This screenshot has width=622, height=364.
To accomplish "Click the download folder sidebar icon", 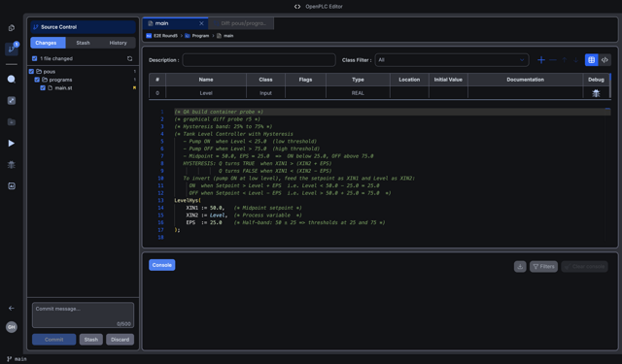I will [x=11, y=122].
